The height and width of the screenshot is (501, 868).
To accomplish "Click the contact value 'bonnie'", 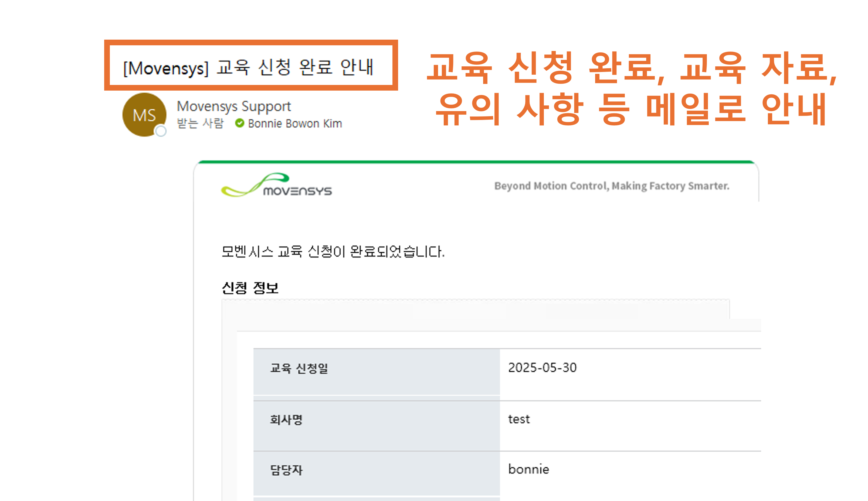I will (x=528, y=469).
